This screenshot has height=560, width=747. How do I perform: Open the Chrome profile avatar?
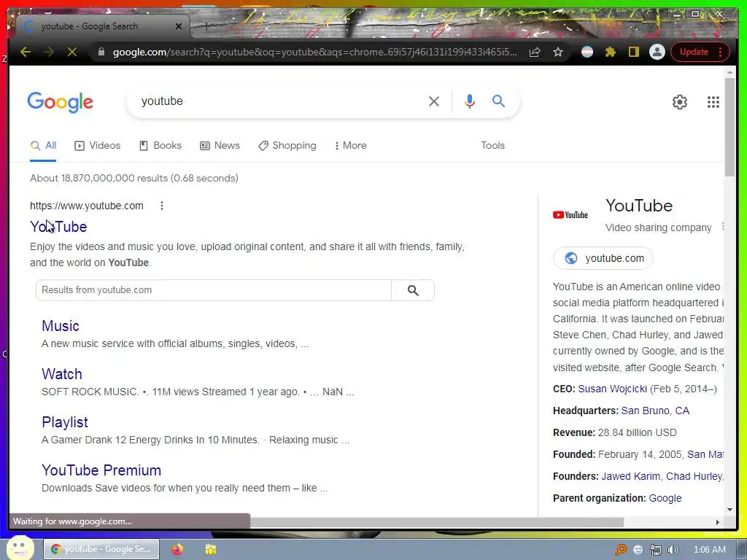pos(657,52)
